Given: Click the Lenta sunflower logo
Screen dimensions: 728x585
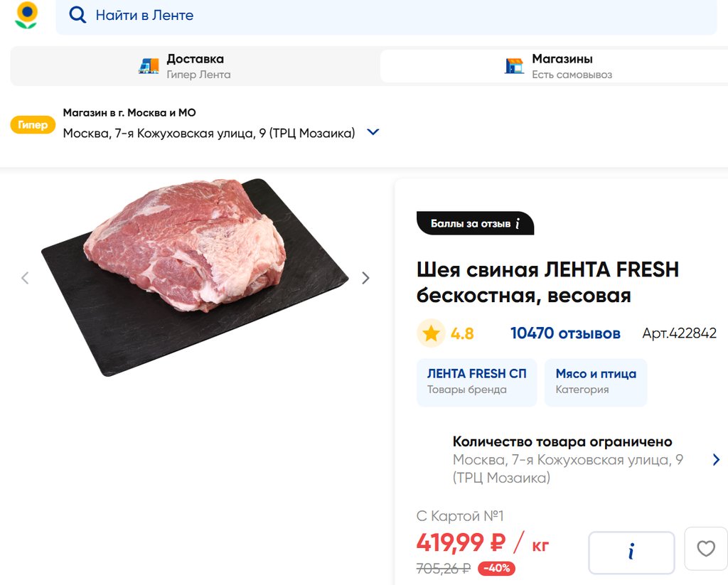Looking at the screenshot, I should (26, 15).
